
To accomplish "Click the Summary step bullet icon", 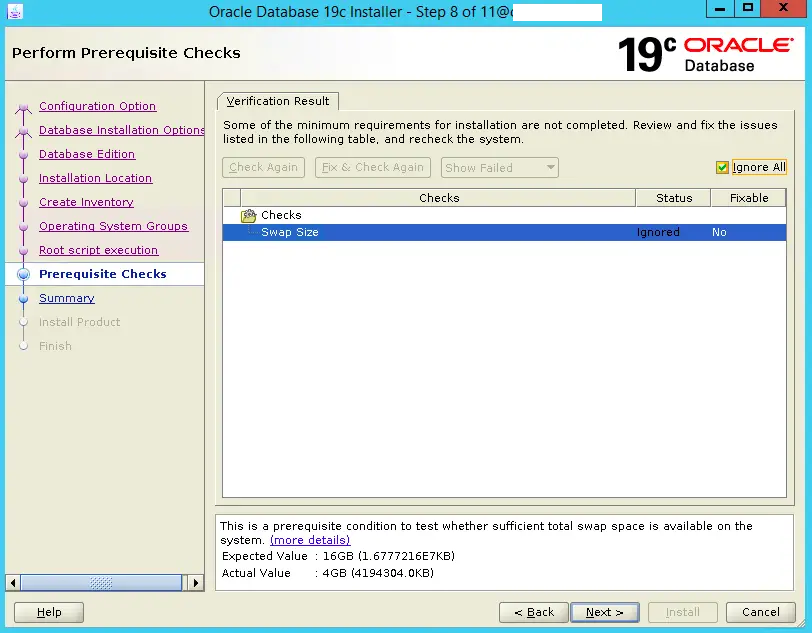I will [x=23, y=299].
